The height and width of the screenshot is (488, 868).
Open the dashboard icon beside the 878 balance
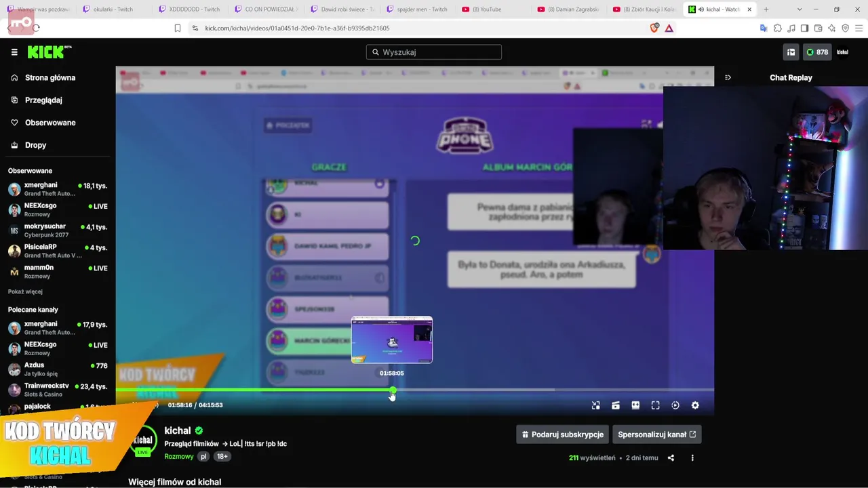[791, 52]
